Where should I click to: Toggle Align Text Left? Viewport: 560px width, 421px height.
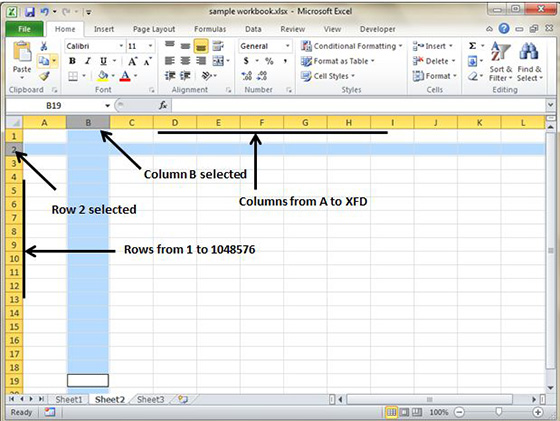(x=170, y=61)
